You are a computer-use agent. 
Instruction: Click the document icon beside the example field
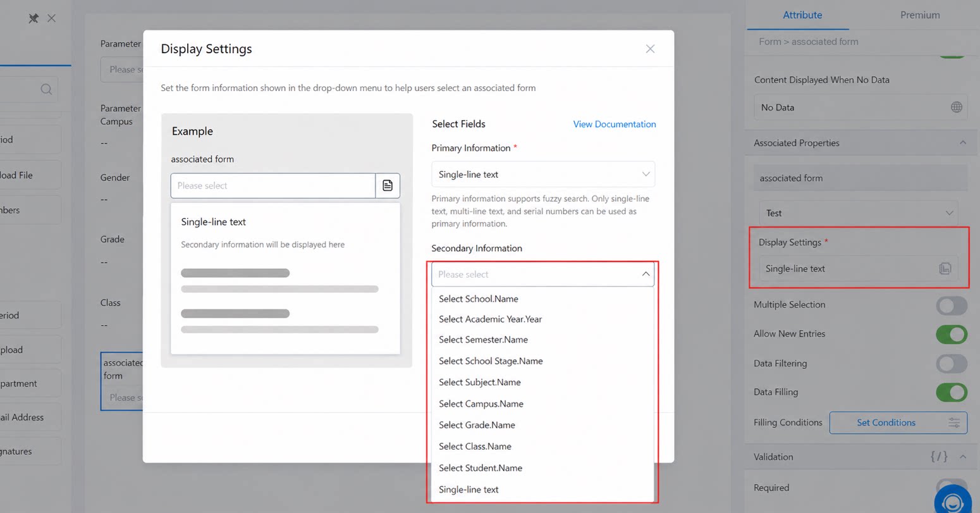pyautogui.click(x=388, y=185)
